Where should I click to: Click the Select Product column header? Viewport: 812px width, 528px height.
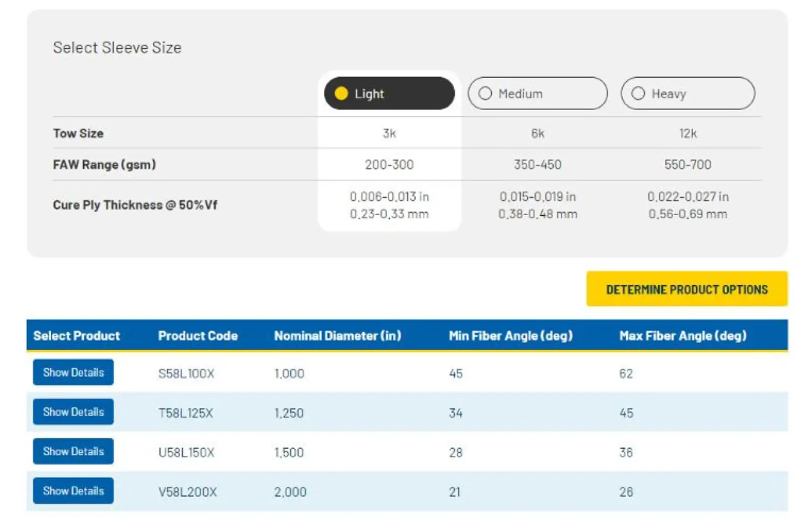(x=77, y=336)
